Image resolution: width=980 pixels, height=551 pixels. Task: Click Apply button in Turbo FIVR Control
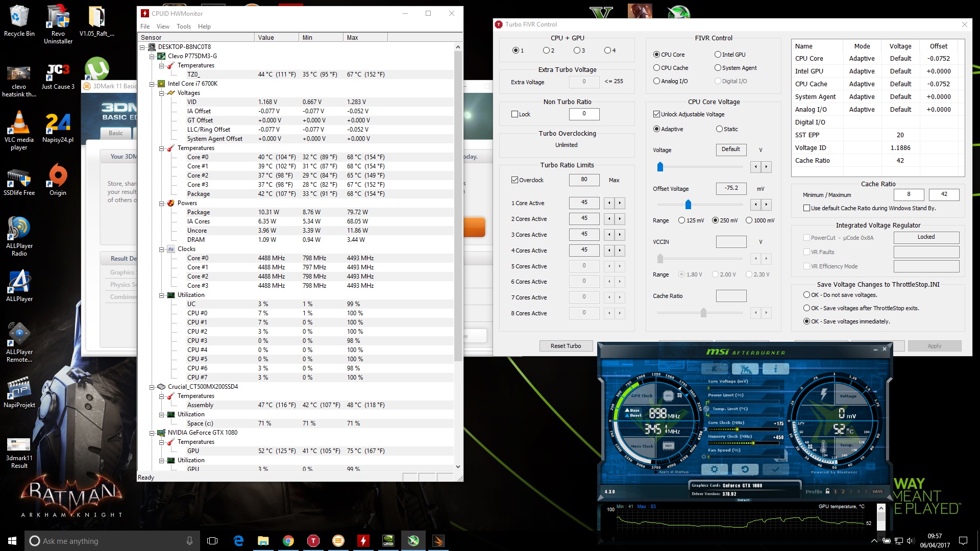pos(934,346)
